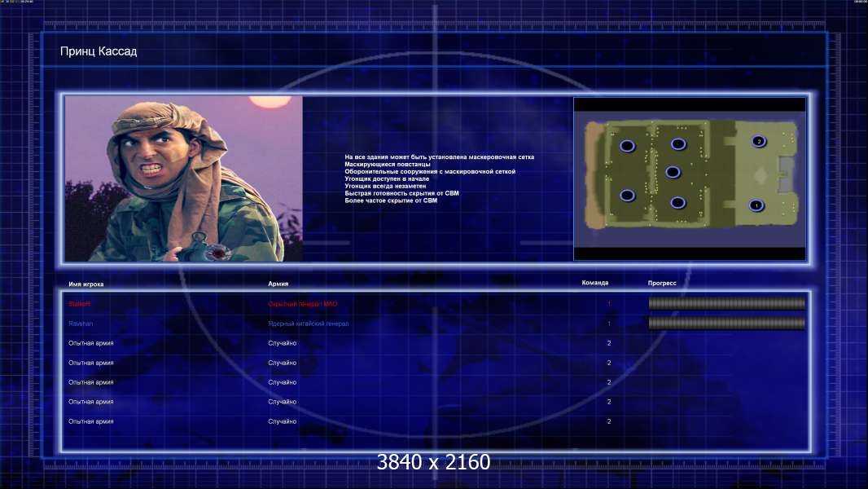The image size is (868, 489).
Task: Select the player name 'Ravshan'
Action: [81, 324]
